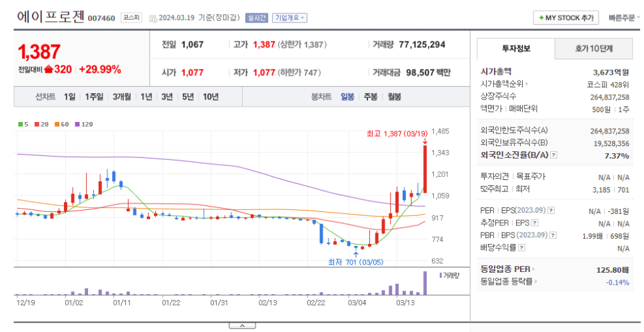
Task: Click 거래대금 value 98,507 백만
Action: (429, 72)
